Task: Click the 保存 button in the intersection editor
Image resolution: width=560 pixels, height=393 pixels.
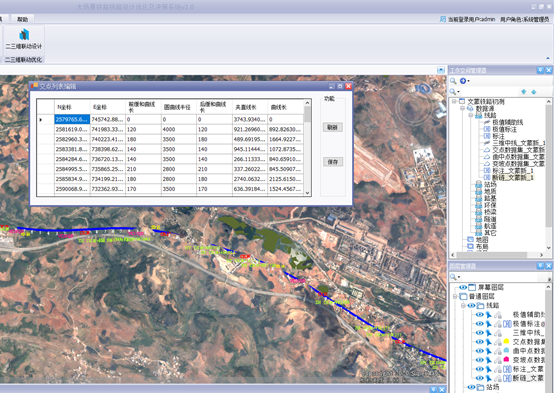Action: [x=332, y=162]
